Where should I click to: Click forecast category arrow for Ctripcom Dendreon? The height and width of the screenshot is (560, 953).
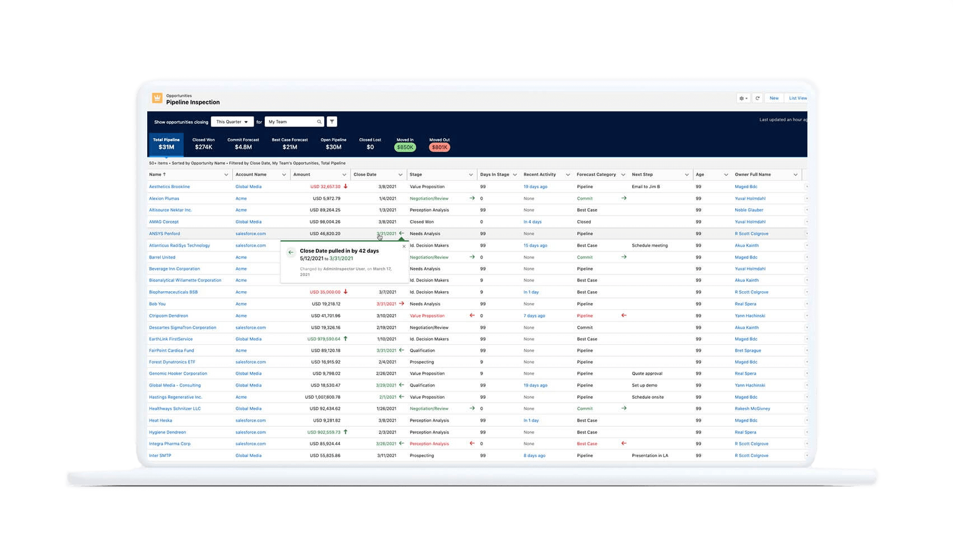click(x=624, y=315)
